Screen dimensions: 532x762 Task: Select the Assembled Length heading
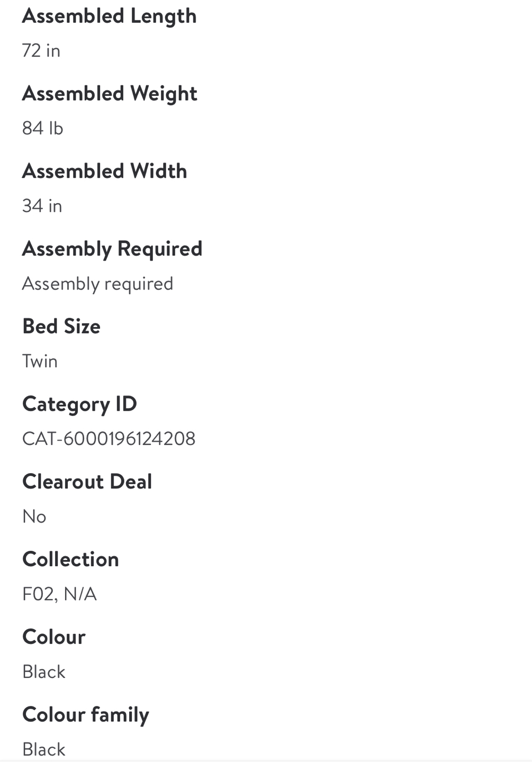tap(109, 16)
